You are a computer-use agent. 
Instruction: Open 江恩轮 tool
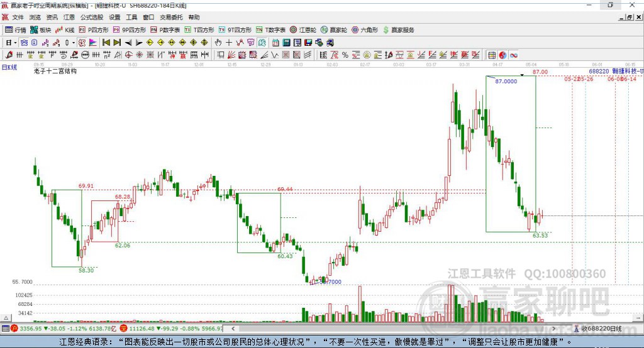(303, 30)
